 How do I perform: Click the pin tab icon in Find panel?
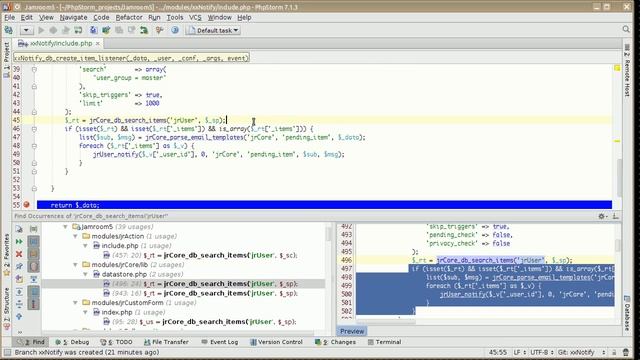19,267
